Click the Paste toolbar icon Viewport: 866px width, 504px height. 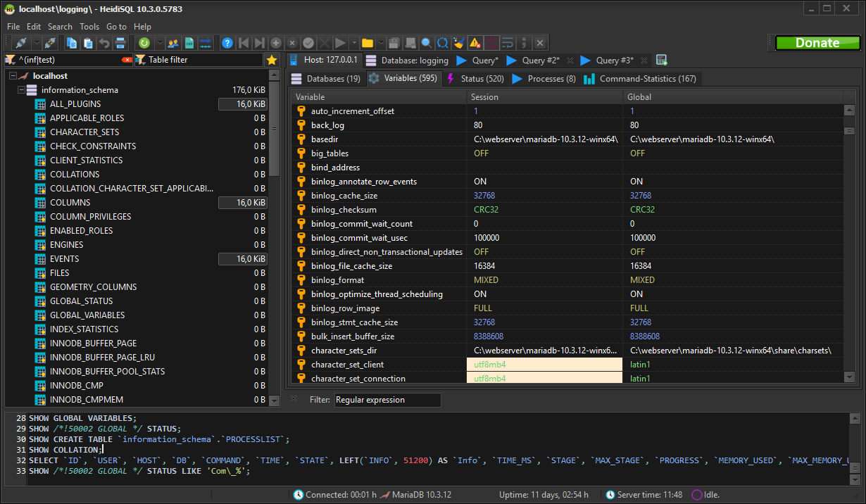pyautogui.click(x=89, y=43)
